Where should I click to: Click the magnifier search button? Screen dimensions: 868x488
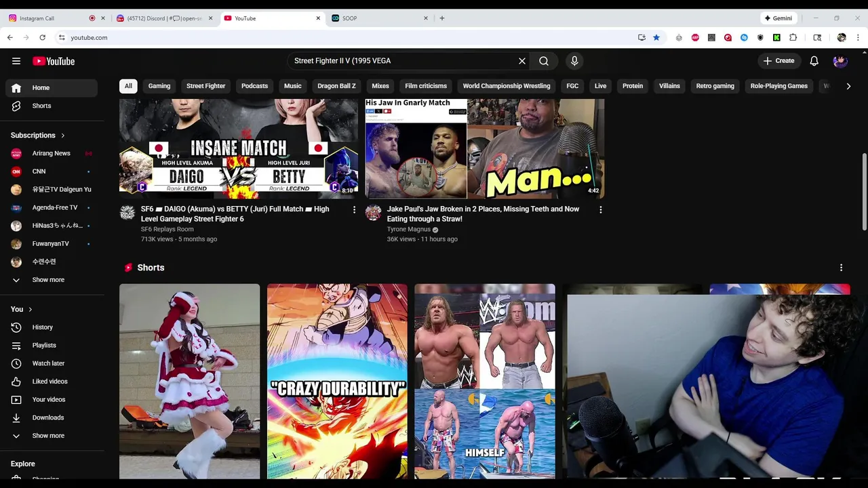coord(544,61)
